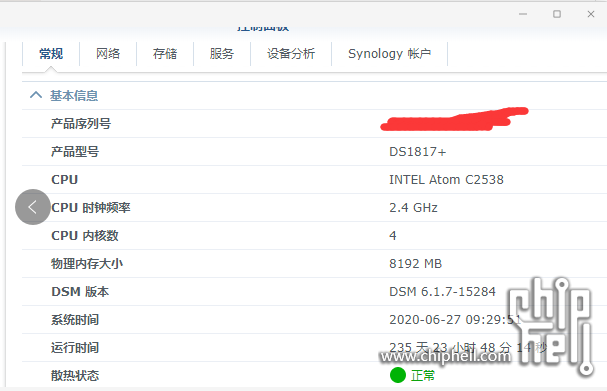Open the 设备分析 tab

coord(291,53)
